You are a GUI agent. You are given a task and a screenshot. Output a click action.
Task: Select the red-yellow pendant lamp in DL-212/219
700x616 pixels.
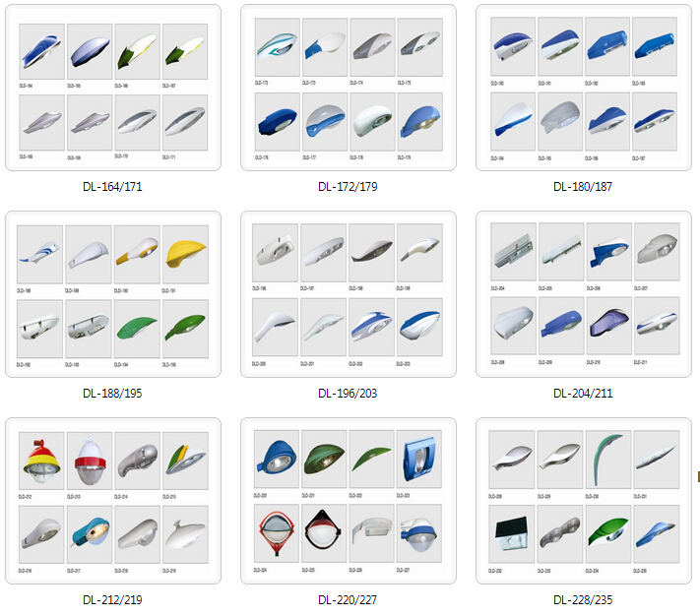coord(41,461)
